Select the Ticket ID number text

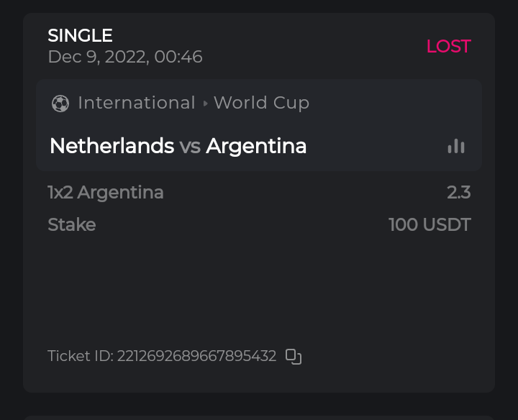pos(196,356)
